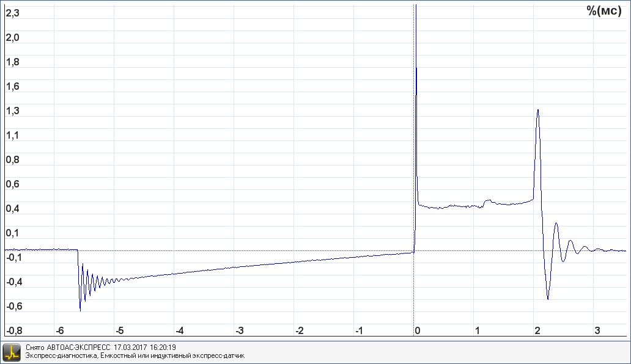Click the y-axis label 1,8
The height and width of the screenshot is (364, 631).
click(12, 62)
